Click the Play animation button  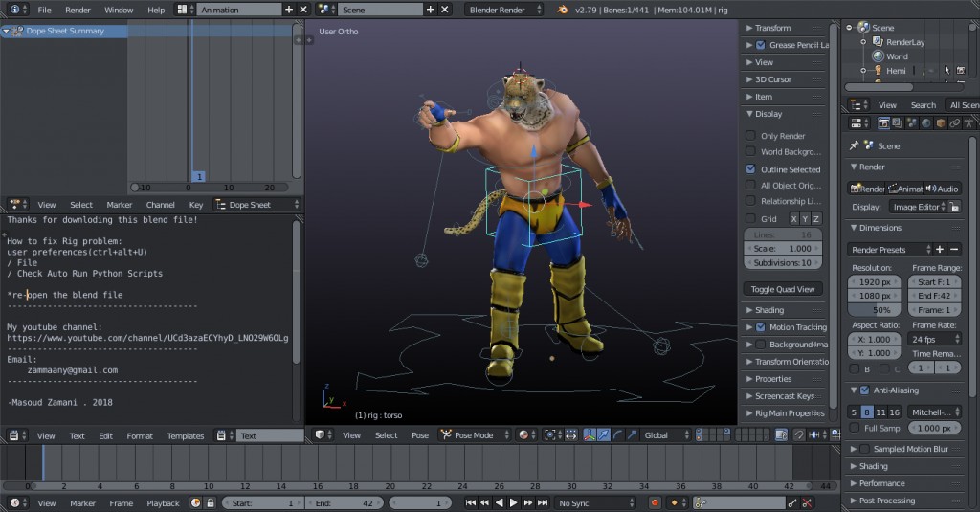coord(513,502)
